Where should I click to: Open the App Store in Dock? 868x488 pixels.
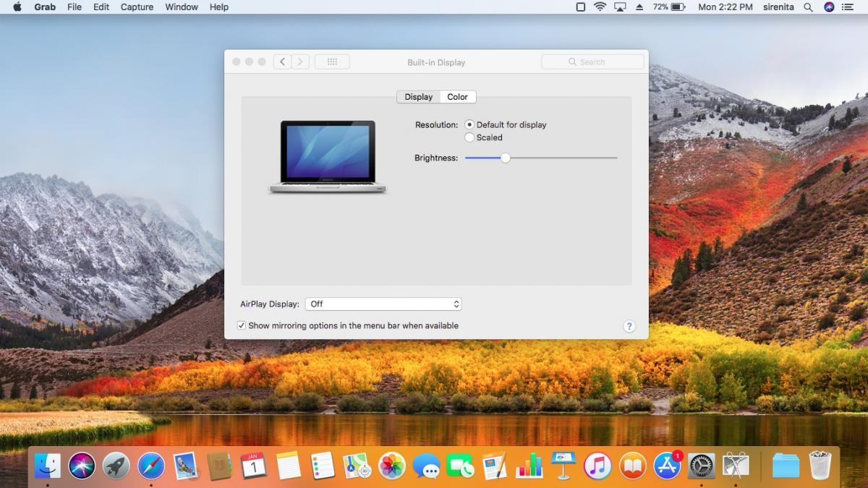(x=667, y=466)
